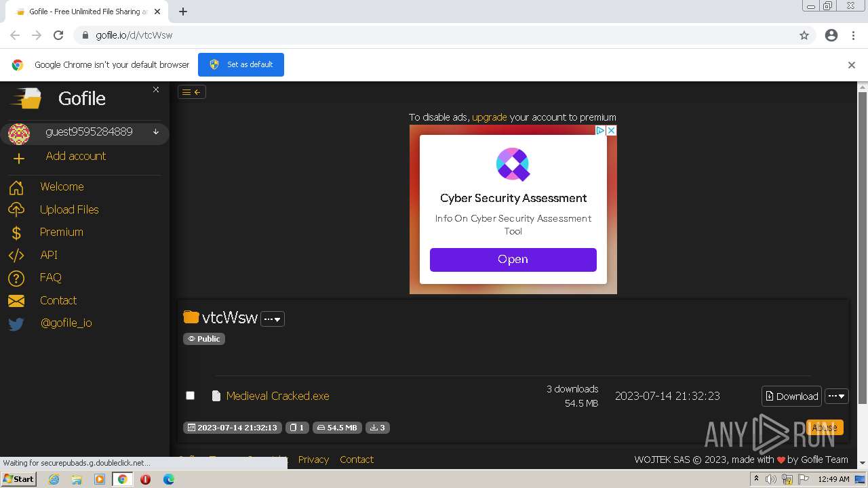This screenshot has width=868, height=488.
Task: Click the 54.5 MB size badge
Action: tap(337, 428)
